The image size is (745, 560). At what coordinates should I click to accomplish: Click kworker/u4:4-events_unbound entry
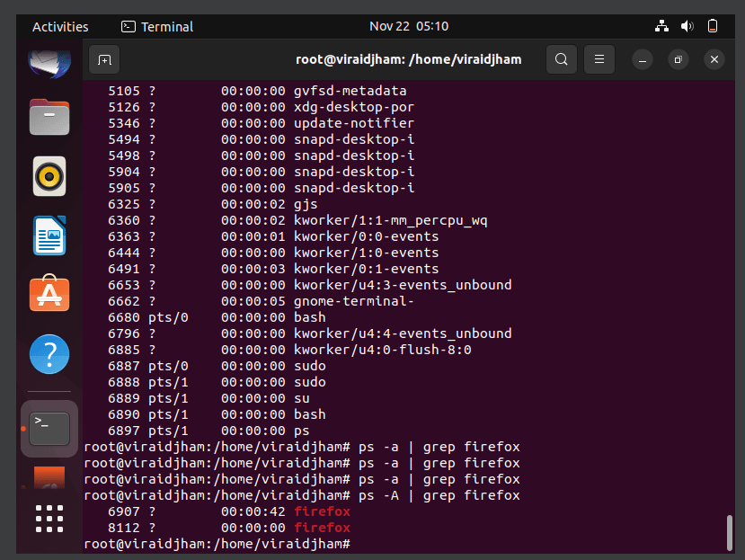(x=403, y=333)
